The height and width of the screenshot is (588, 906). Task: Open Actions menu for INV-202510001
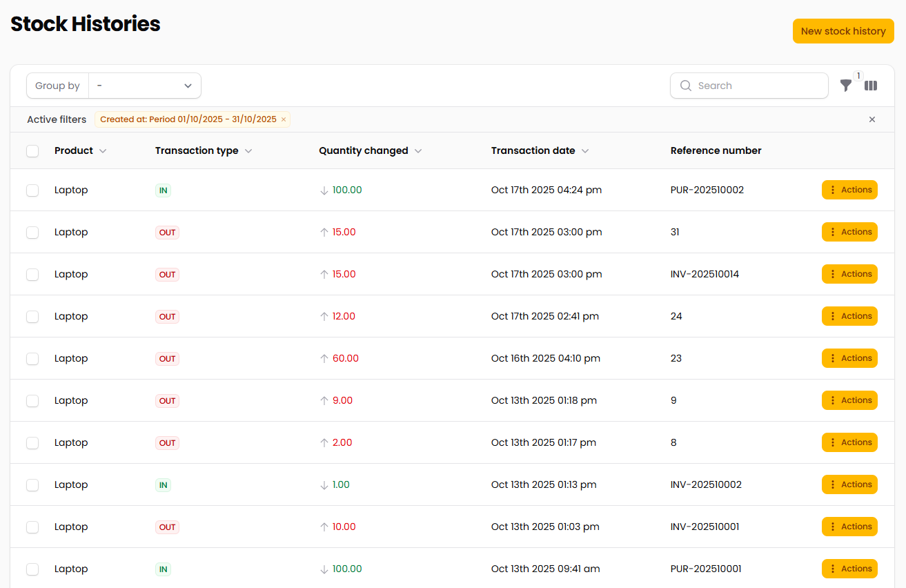pyautogui.click(x=849, y=527)
